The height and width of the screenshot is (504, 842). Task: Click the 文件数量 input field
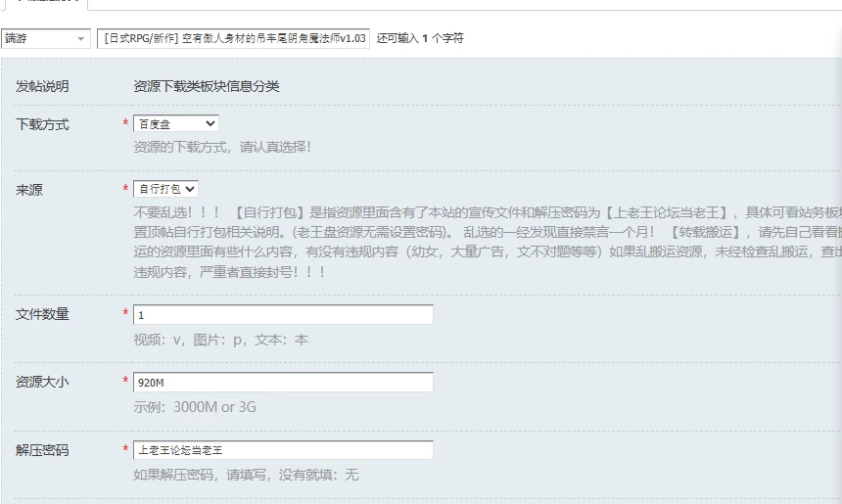(x=283, y=314)
